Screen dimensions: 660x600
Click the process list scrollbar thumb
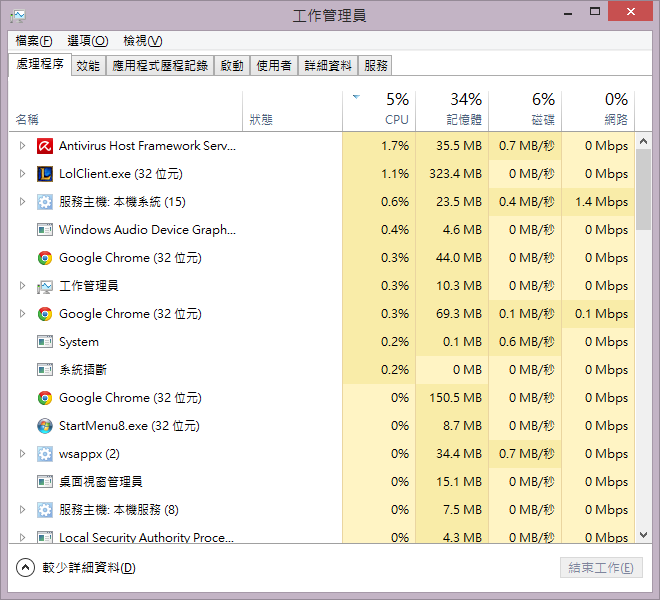(643, 189)
